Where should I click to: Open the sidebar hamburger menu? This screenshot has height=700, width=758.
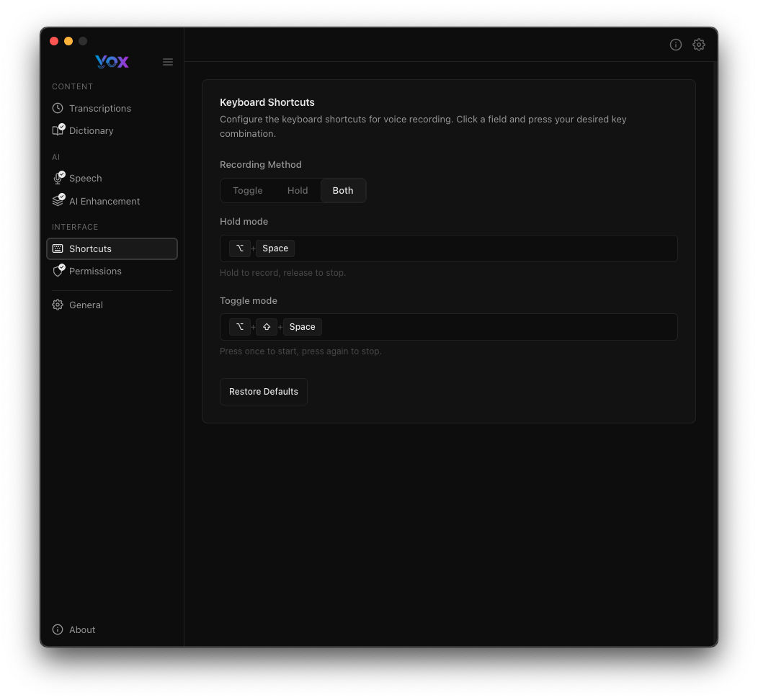pos(168,62)
